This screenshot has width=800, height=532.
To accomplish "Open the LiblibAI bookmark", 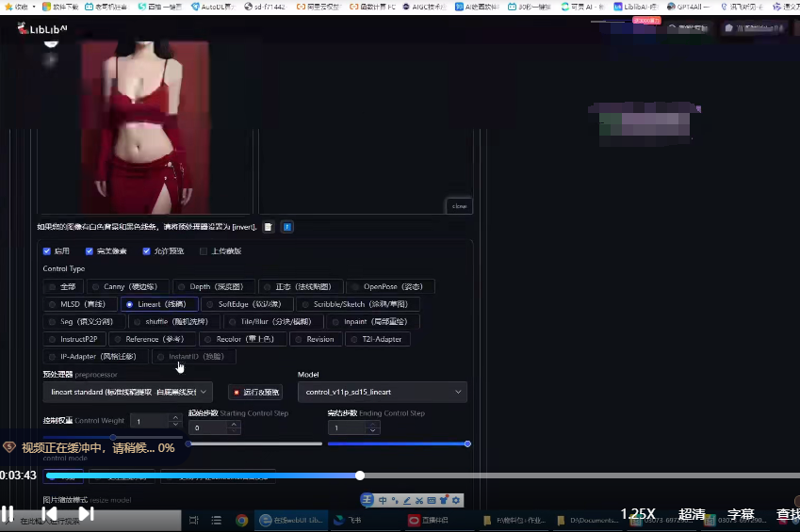I will [636, 7].
